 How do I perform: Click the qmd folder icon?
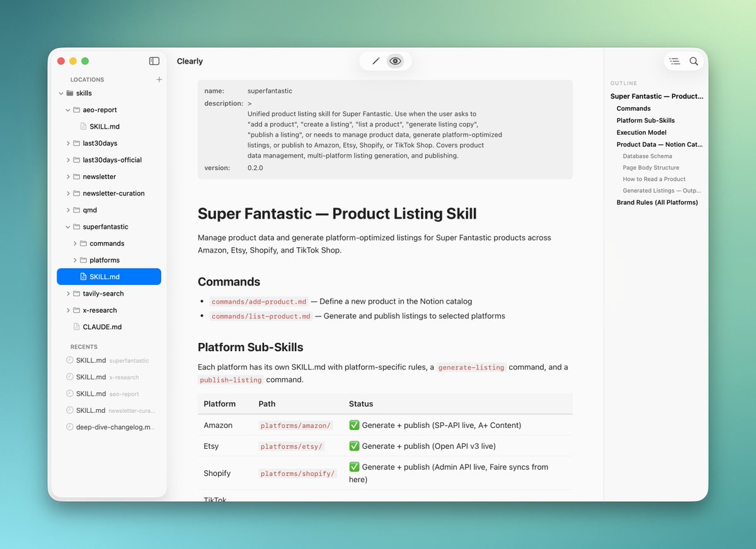[x=77, y=210]
